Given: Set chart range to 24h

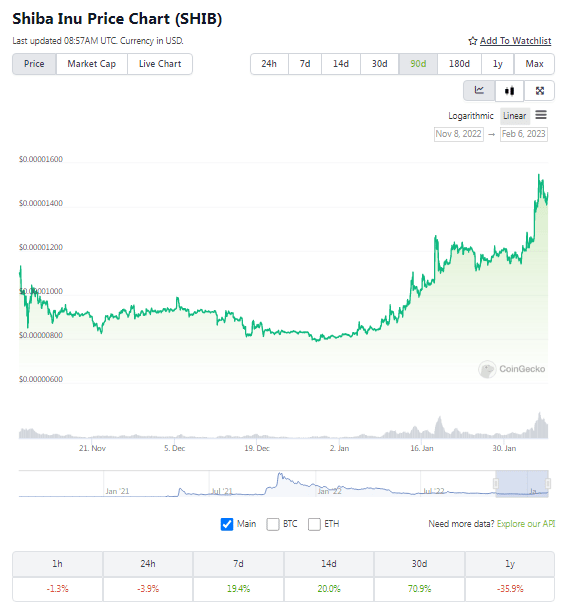Looking at the screenshot, I should tap(269, 64).
